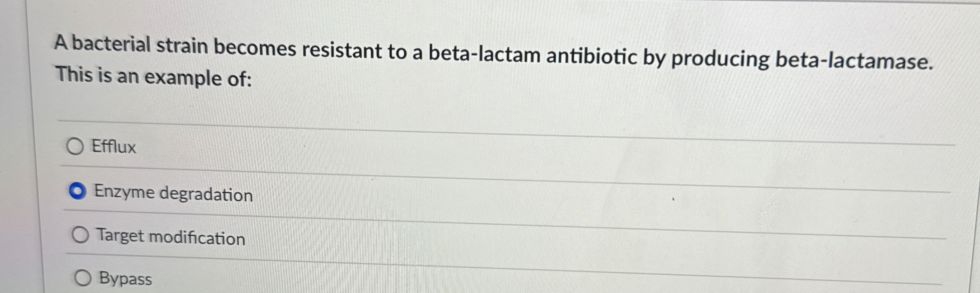
Task: Click the Target modification answer label
Action: point(171,237)
